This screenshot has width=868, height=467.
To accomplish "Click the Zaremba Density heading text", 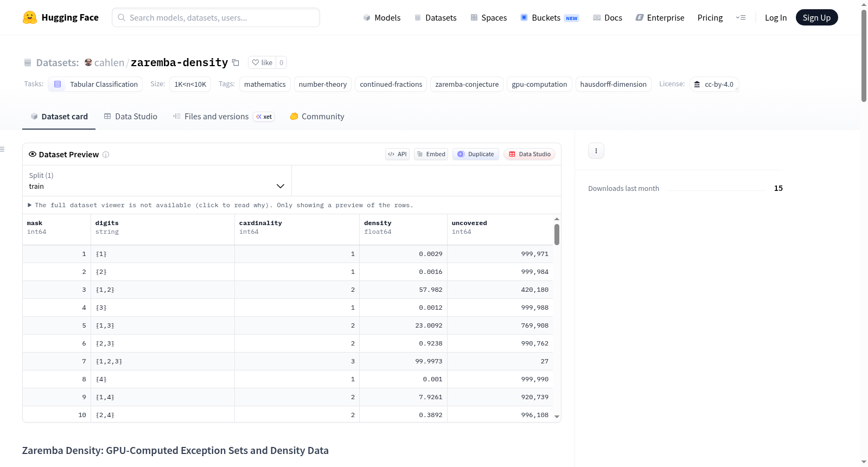I will click(x=175, y=450).
